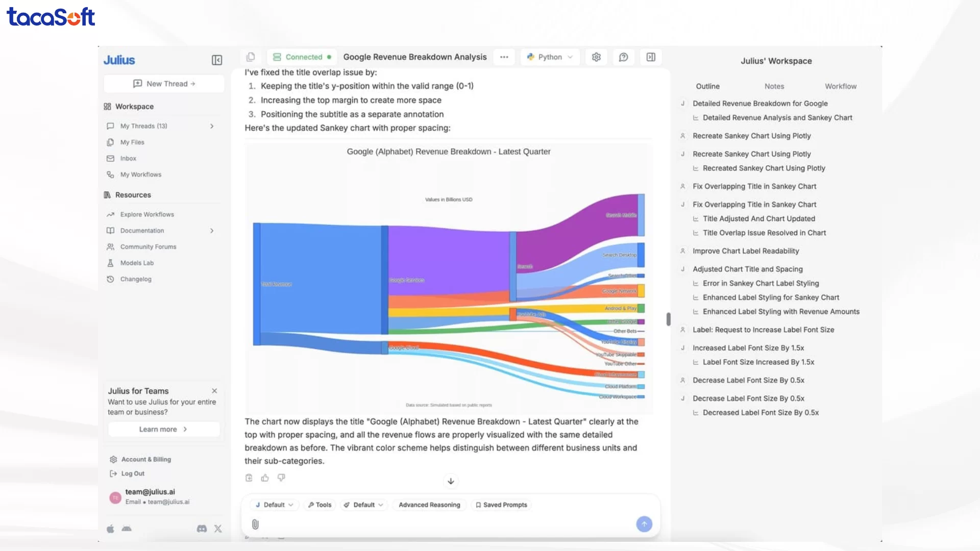The width and height of the screenshot is (980, 551).
Task: Expand the Documentation chevron
Action: click(212, 231)
